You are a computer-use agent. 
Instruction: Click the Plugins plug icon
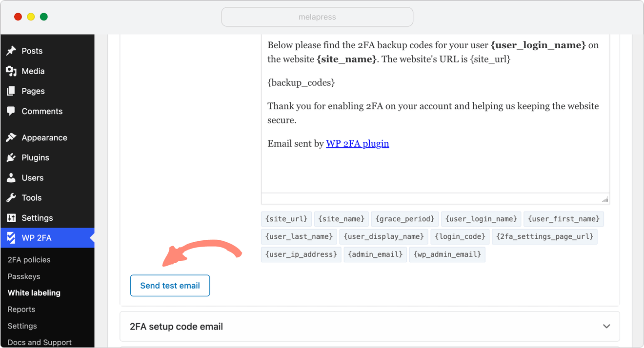coord(11,157)
